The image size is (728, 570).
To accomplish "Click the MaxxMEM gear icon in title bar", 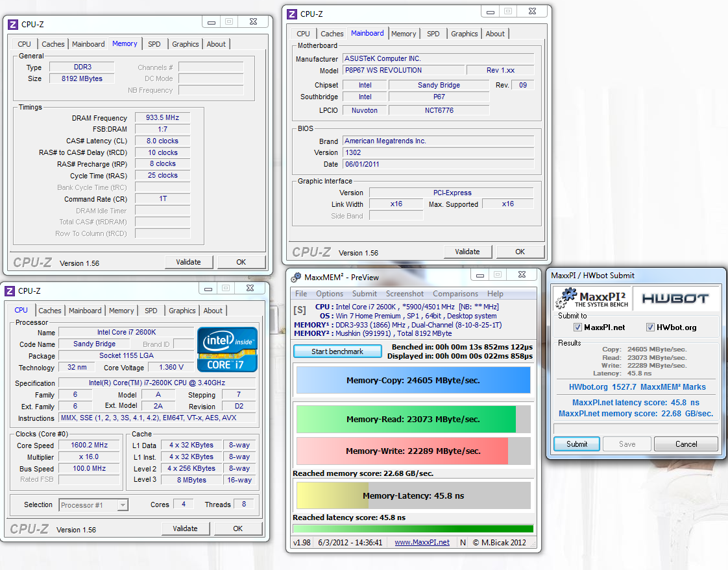I will [296, 278].
